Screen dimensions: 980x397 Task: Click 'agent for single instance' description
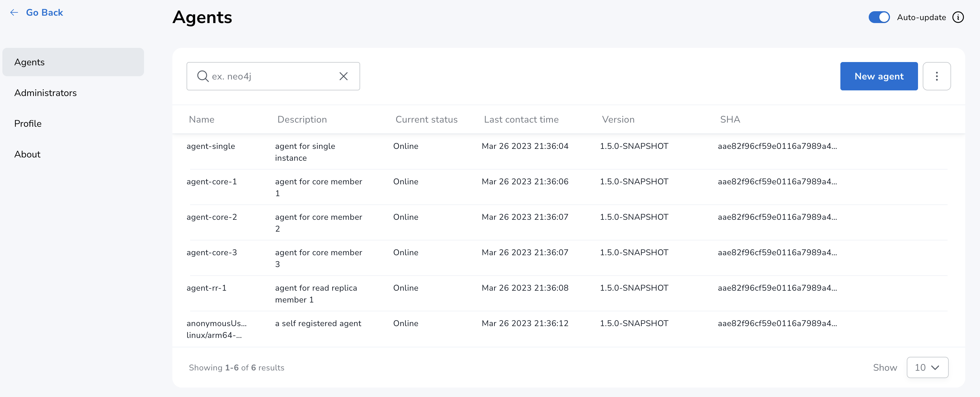coord(305,152)
